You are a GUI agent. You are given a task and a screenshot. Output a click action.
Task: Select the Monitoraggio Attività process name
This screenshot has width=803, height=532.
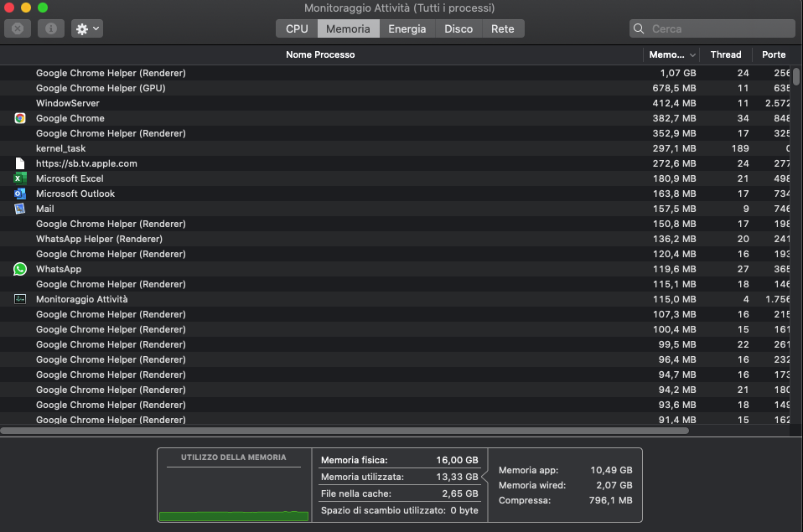[82, 299]
